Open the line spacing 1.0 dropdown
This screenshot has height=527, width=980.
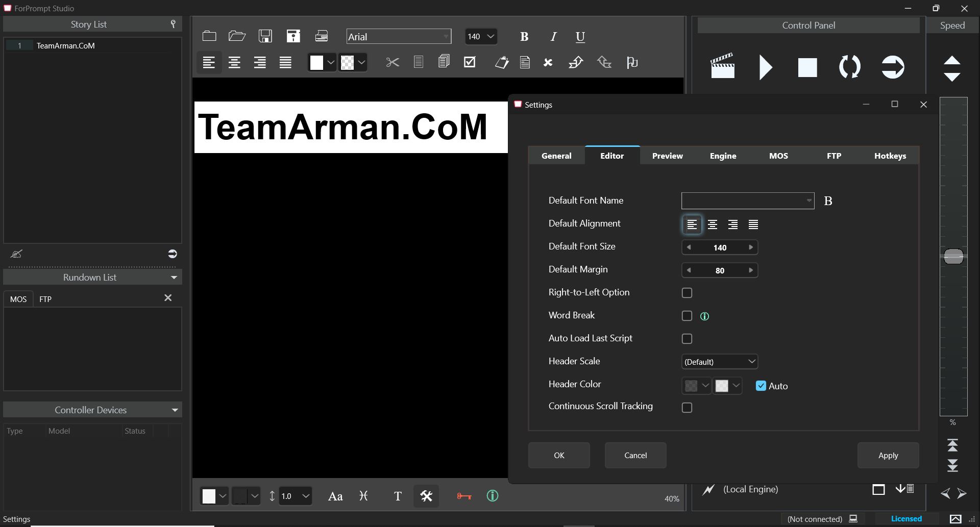(296, 496)
